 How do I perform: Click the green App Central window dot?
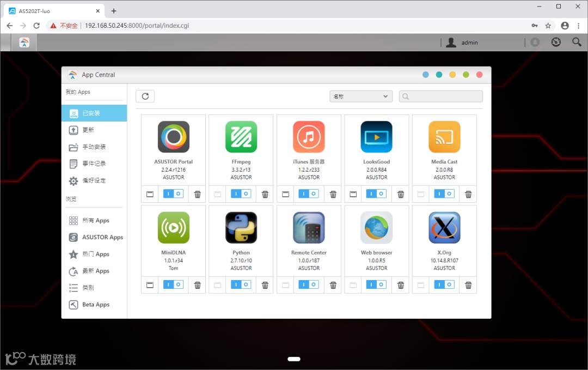coord(465,75)
